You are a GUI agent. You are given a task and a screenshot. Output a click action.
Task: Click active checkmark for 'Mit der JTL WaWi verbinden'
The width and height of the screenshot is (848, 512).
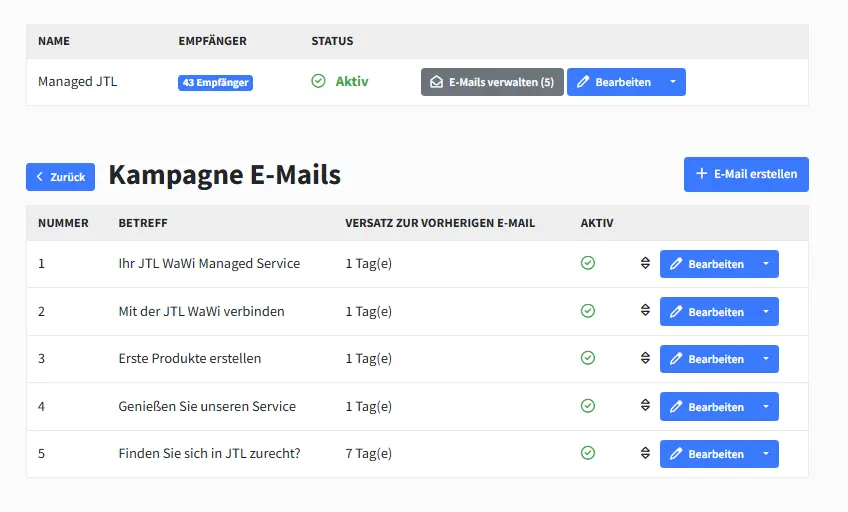588,310
